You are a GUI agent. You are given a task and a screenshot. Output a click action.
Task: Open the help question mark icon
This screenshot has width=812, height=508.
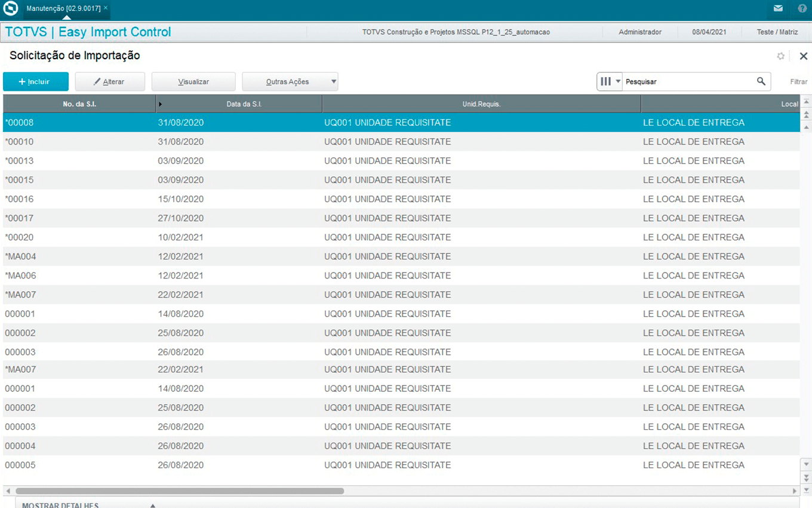[802, 9]
